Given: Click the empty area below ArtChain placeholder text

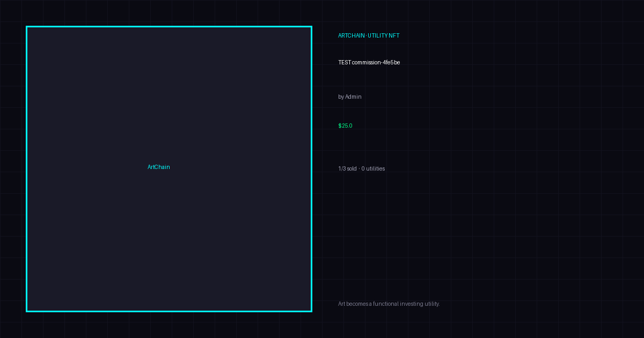Looking at the screenshot, I should [169, 241].
